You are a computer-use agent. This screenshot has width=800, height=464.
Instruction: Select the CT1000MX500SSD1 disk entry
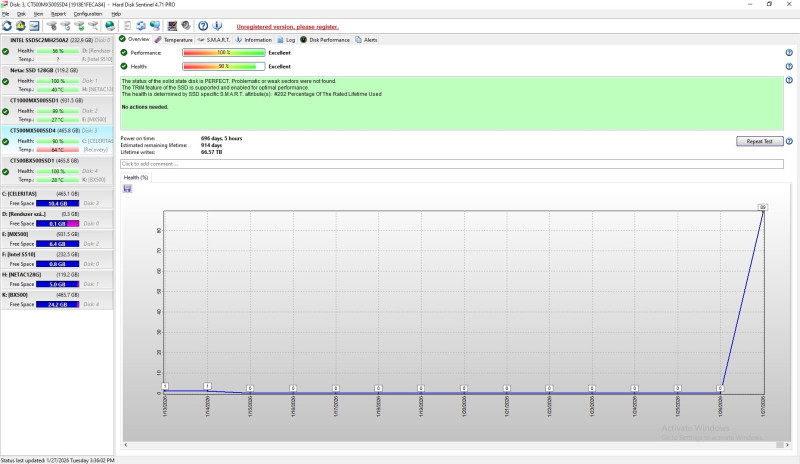(x=57, y=110)
